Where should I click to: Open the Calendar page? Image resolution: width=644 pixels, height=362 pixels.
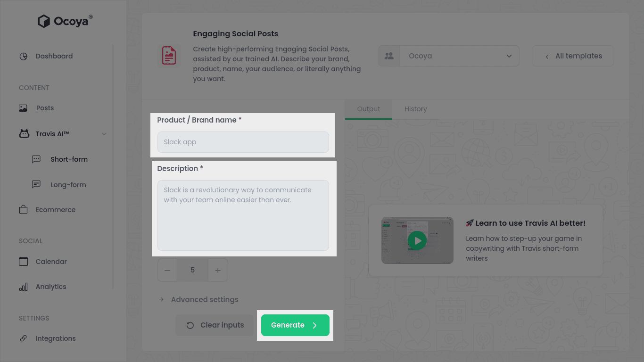(51, 262)
